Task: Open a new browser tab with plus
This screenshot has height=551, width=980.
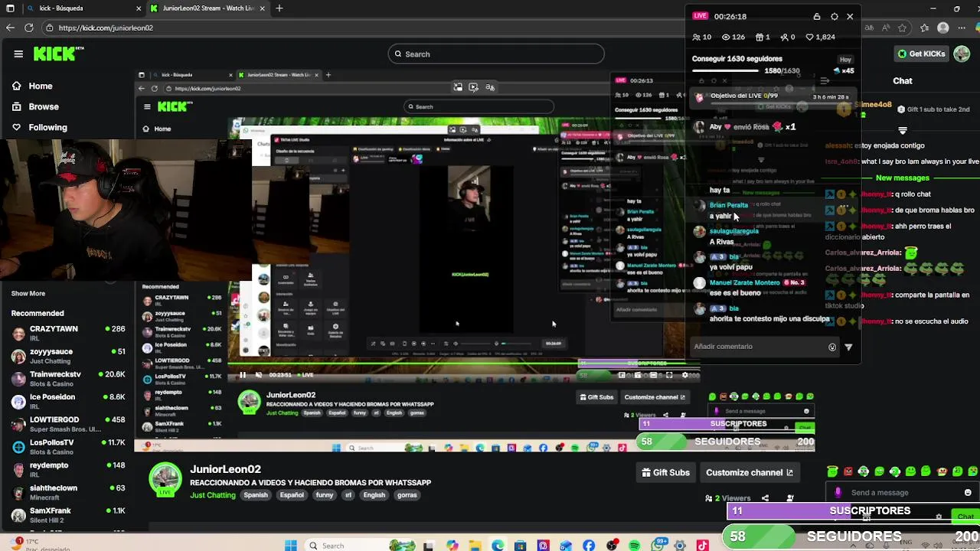Action: [x=279, y=8]
